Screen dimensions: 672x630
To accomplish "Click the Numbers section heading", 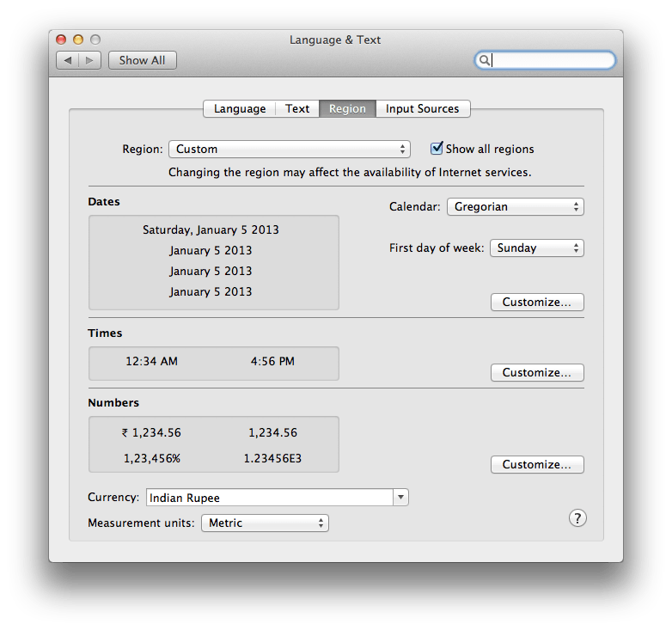I will point(113,403).
